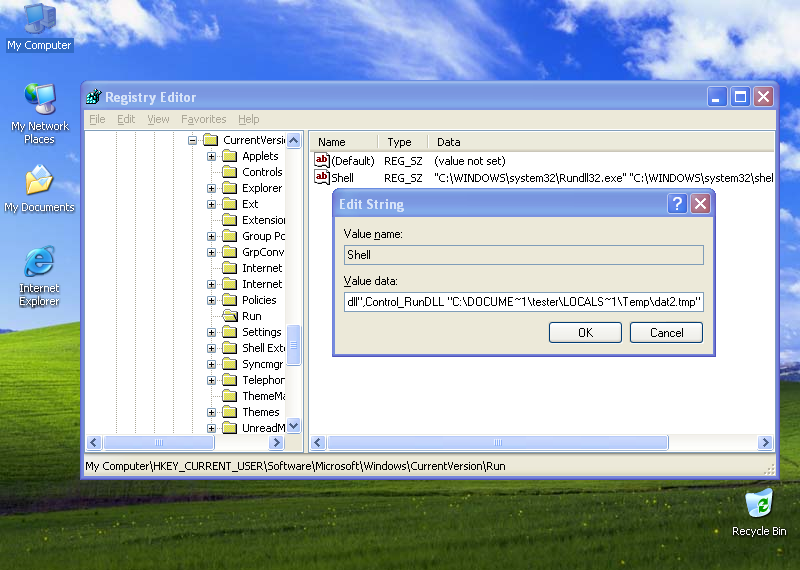This screenshot has height=570, width=800.
Task: Click the values pane scroll left arrow
Action: (318, 442)
